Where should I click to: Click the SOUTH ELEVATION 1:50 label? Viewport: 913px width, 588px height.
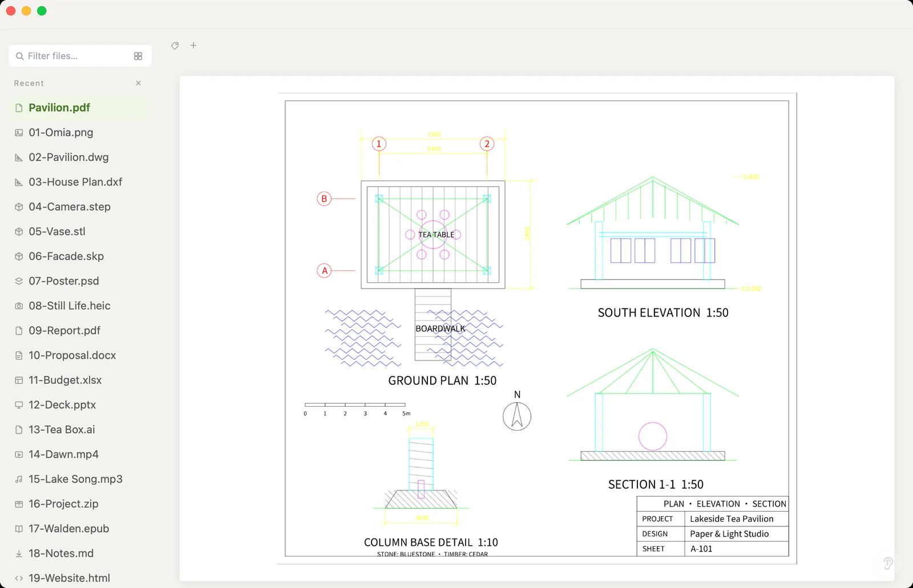[x=663, y=313]
